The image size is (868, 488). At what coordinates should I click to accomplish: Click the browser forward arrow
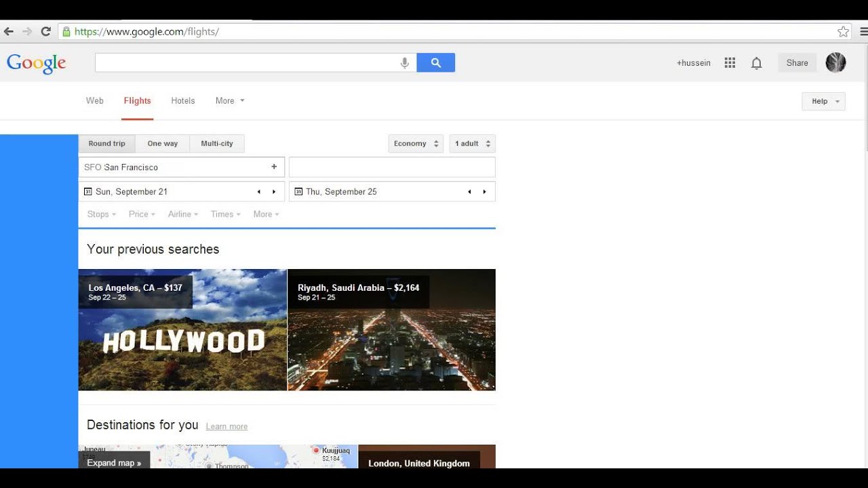click(27, 31)
